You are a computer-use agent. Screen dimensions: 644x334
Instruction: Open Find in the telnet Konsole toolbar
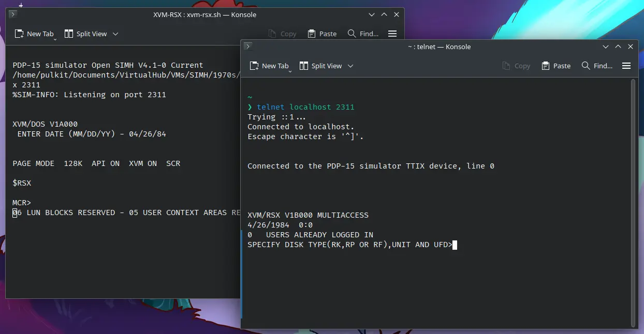pyautogui.click(x=595, y=66)
